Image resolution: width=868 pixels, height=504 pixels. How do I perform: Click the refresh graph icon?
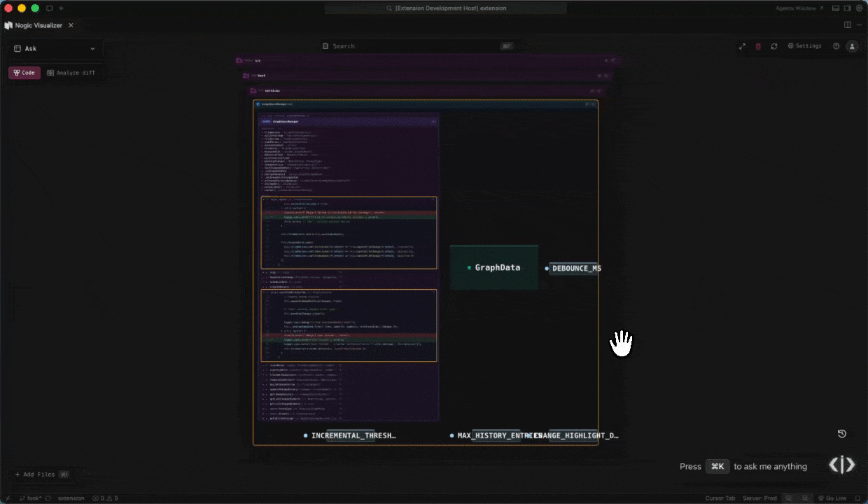[774, 46]
